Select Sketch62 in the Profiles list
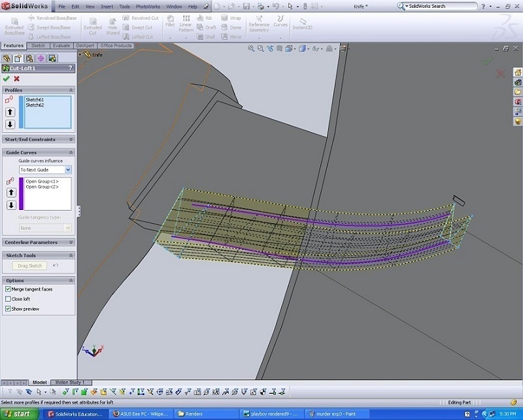Viewport: 523px width, 420px height. 35,105
